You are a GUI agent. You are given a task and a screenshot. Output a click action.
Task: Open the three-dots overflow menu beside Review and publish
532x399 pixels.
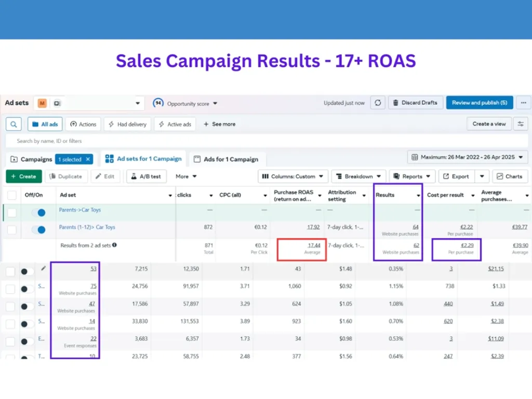tap(523, 103)
